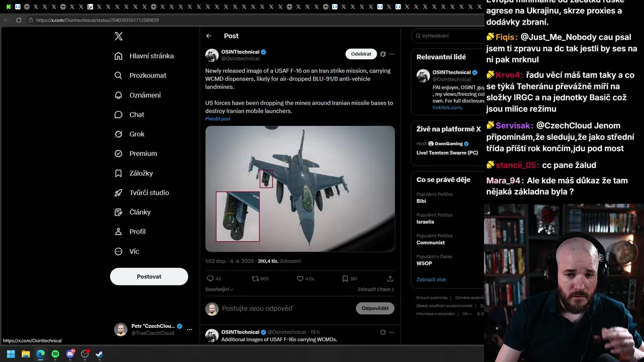The image size is (644, 362).
Task: Click OSINTtechnical avatar in the post header
Action: (212, 55)
